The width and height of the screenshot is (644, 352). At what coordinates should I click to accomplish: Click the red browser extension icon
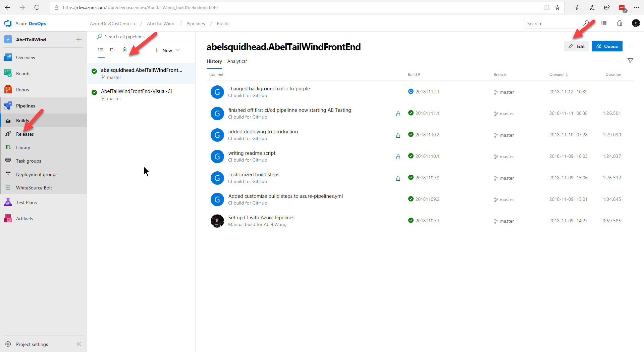pyautogui.click(x=622, y=8)
